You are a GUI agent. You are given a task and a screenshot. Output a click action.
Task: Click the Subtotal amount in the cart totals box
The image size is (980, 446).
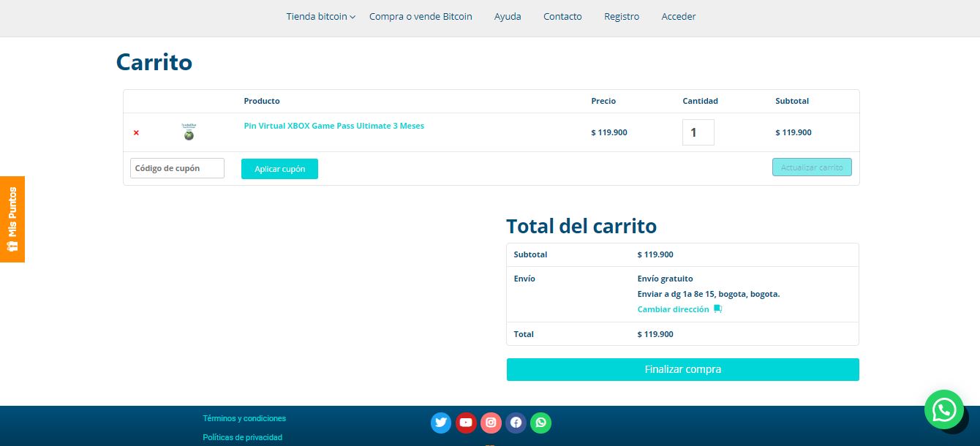(655, 254)
